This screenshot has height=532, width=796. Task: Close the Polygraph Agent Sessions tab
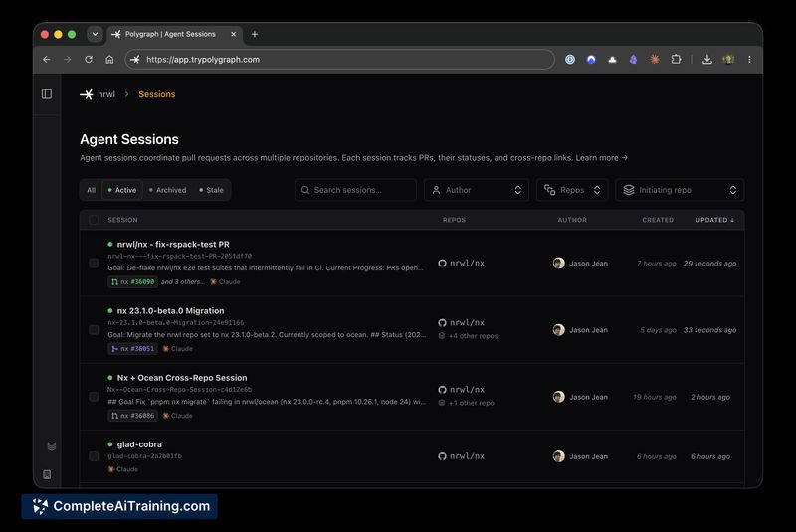coord(233,34)
